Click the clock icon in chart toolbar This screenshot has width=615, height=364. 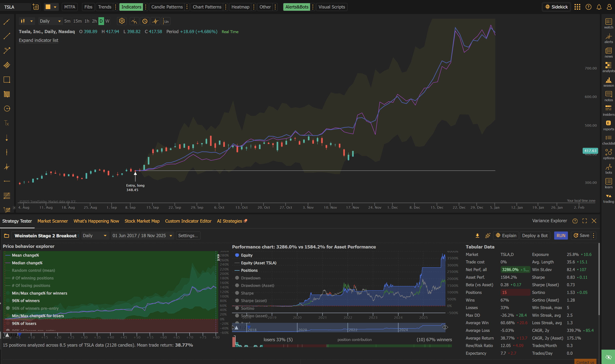click(145, 21)
